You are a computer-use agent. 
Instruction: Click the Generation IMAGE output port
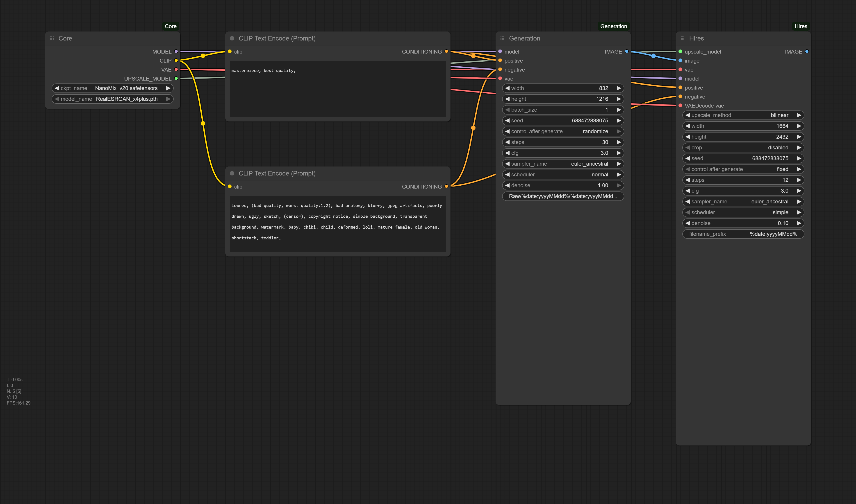coord(626,52)
